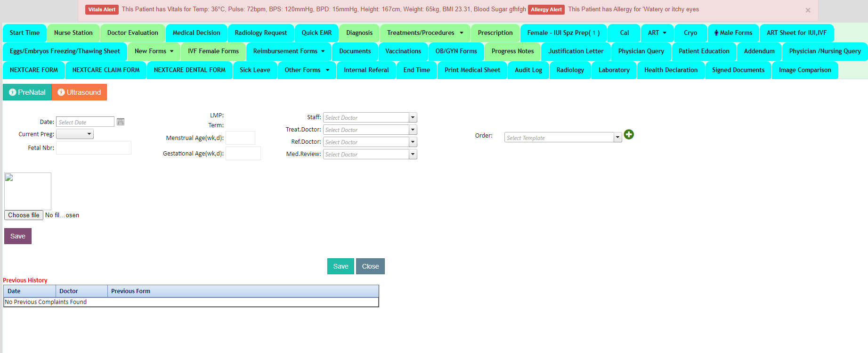
Task: Click the Fetal Nbr input field
Action: (94, 148)
